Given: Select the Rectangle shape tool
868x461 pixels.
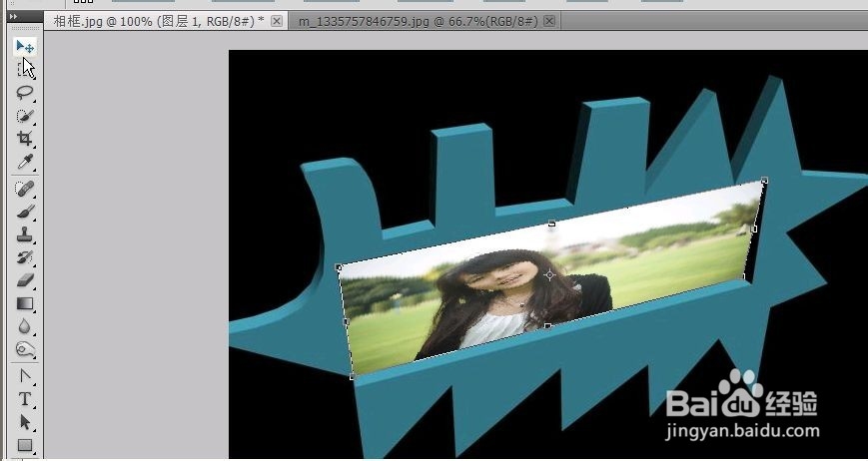Looking at the screenshot, I should 25,445.
